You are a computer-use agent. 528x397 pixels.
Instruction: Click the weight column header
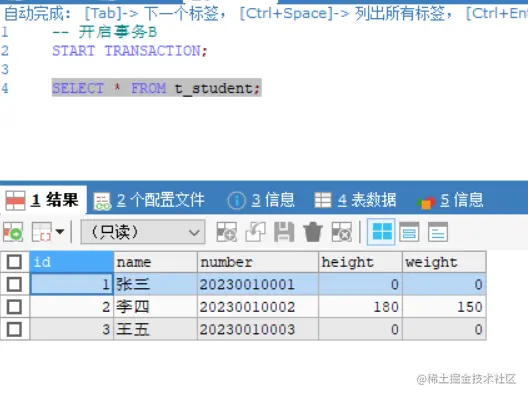[444, 262]
